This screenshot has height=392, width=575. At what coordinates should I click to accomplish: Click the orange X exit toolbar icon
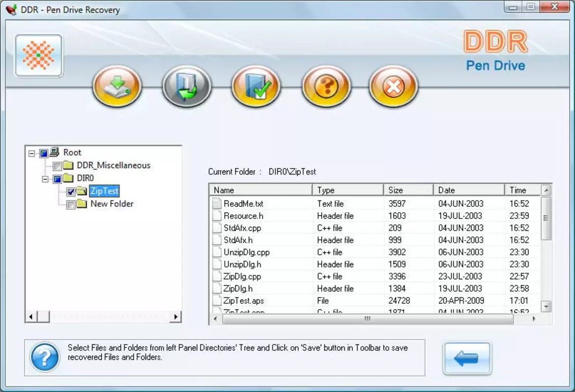click(393, 86)
